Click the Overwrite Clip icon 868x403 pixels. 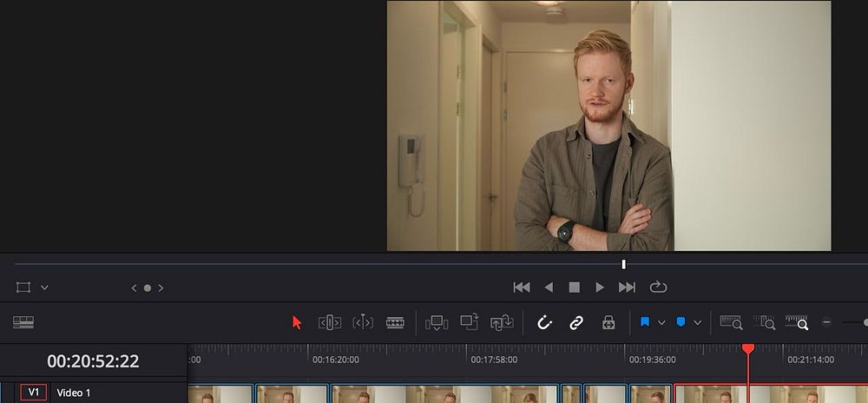coord(470,321)
